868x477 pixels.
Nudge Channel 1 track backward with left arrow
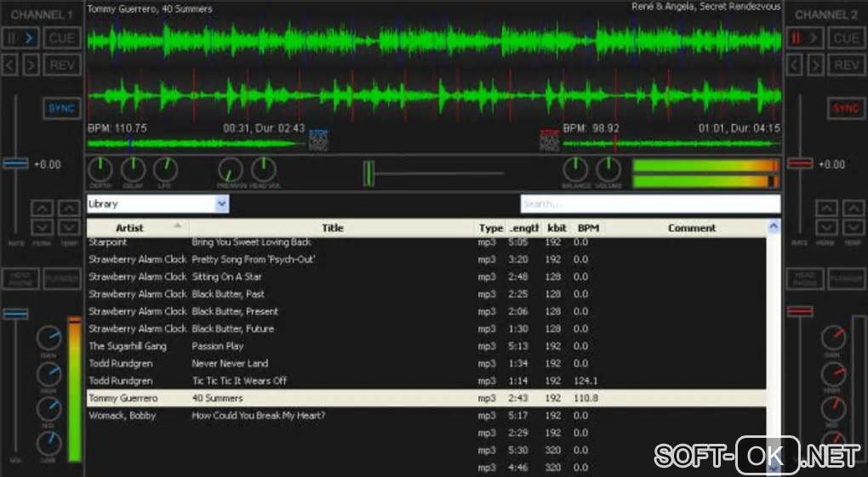10,65
